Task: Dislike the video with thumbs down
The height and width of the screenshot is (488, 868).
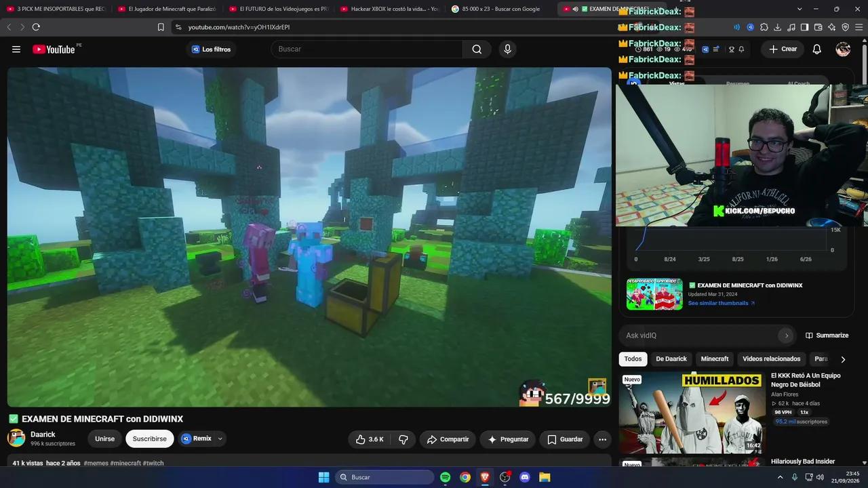Action: [403, 439]
